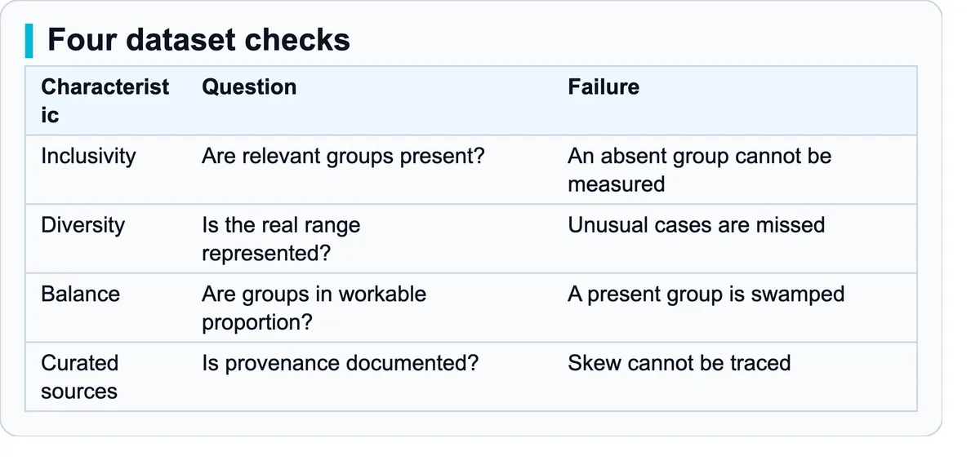Click the 'Four dataset checks' heading

tap(198, 39)
